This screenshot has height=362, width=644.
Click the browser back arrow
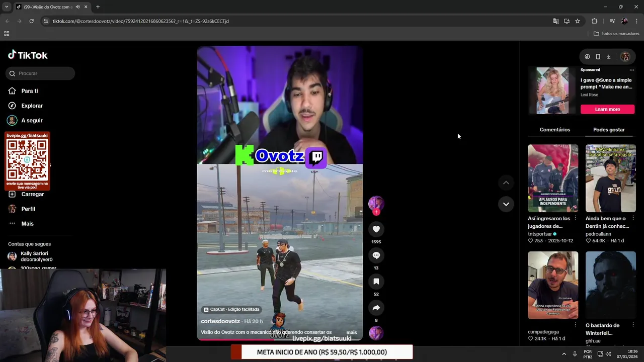(x=7, y=21)
